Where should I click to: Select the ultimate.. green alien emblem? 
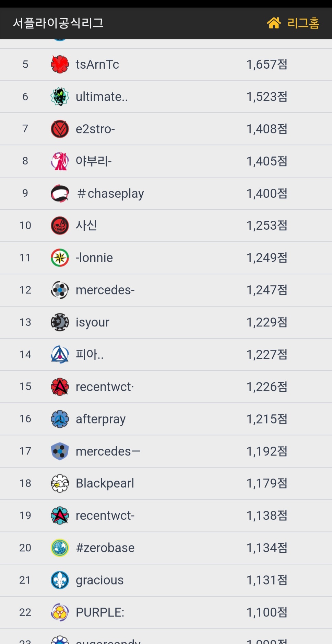(60, 96)
